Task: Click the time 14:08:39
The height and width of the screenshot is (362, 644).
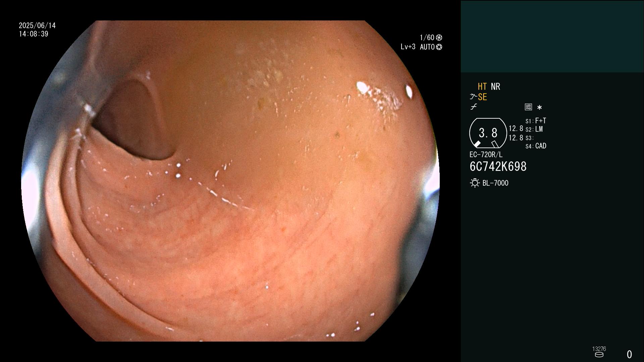Action: tap(34, 34)
